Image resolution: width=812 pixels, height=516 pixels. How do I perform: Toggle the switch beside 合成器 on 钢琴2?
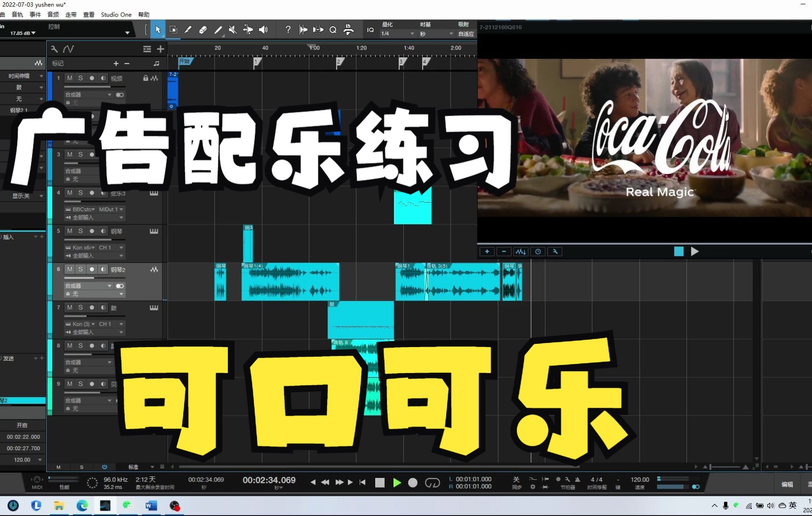click(120, 286)
